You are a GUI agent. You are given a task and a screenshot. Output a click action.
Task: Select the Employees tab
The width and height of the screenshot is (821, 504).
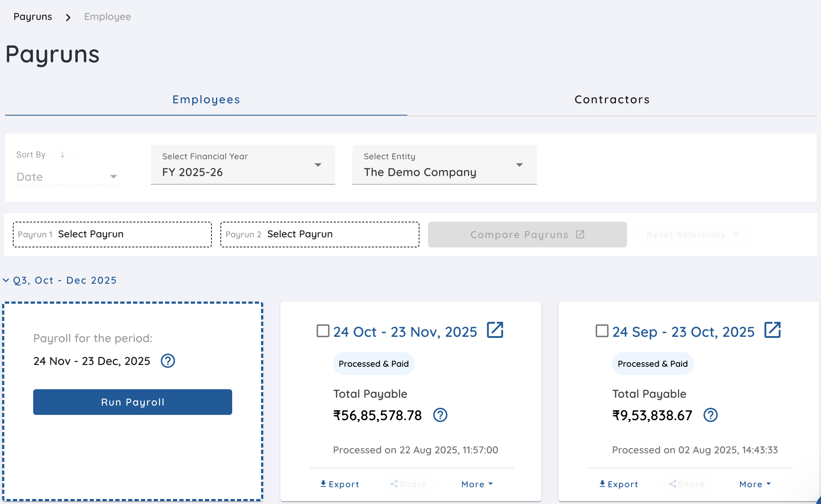click(x=206, y=99)
